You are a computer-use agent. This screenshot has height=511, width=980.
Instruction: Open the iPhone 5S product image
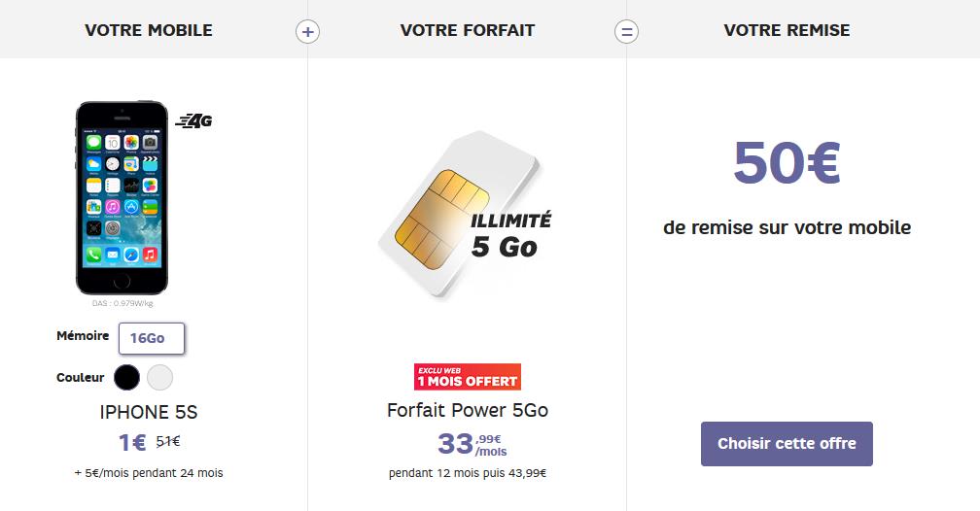pyautogui.click(x=122, y=197)
